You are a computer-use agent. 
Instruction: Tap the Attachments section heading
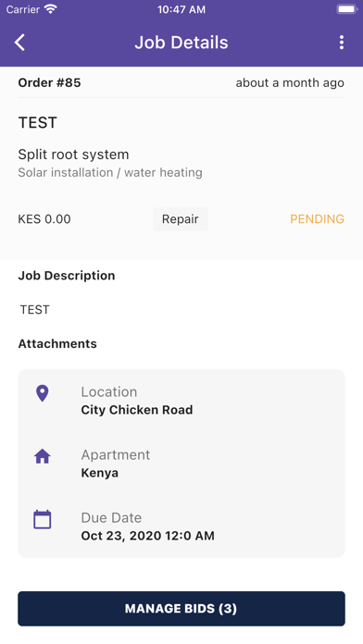[x=57, y=343]
